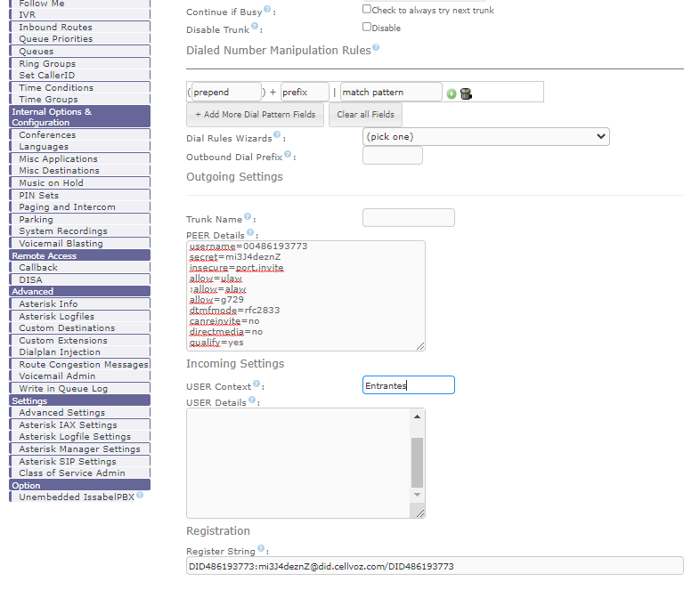This screenshot has width=700, height=590.
Task: Open Unembedded IssabelPBX link
Action: 77,497
